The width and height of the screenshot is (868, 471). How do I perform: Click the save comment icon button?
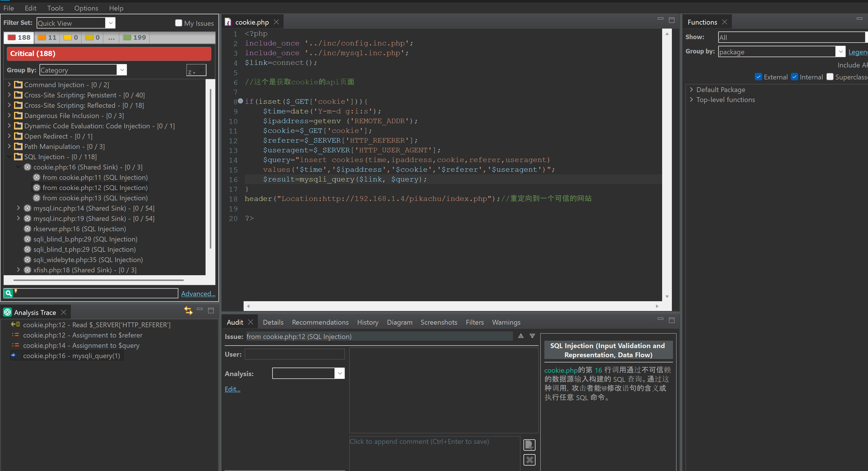tap(529, 445)
